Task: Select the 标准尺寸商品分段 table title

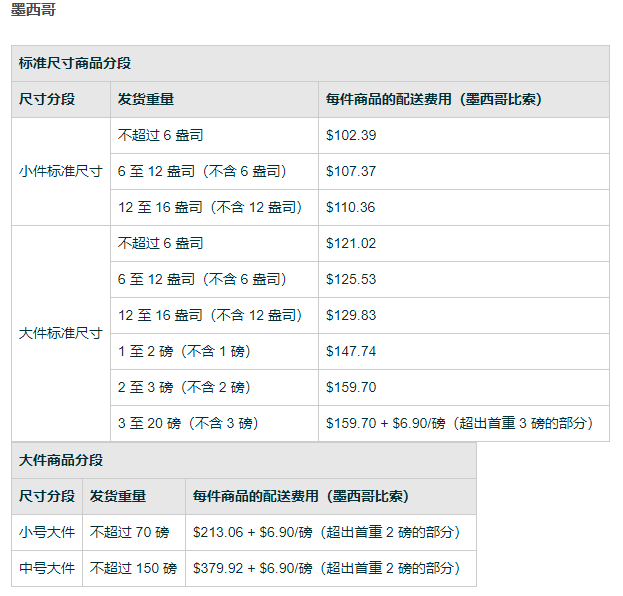Action: pos(75,64)
